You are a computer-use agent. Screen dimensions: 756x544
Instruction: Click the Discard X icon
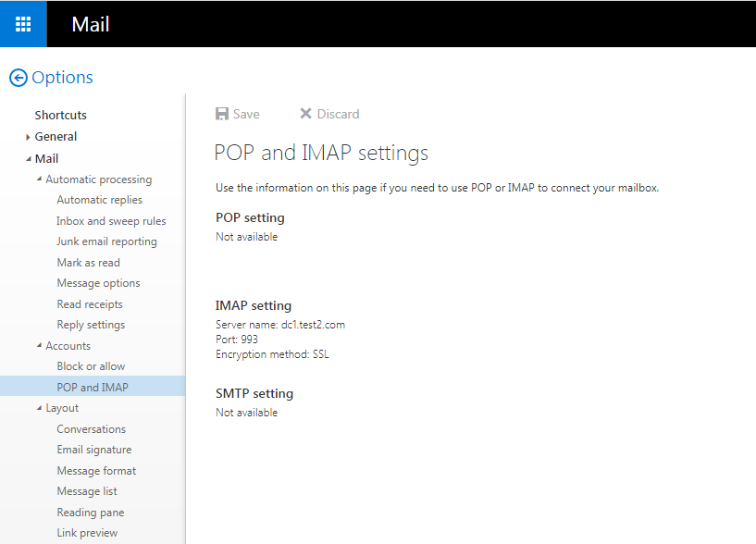(x=305, y=114)
